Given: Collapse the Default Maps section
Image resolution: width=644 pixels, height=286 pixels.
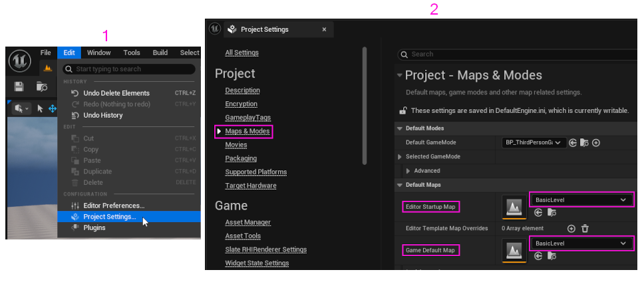Looking at the screenshot, I should click(x=400, y=185).
